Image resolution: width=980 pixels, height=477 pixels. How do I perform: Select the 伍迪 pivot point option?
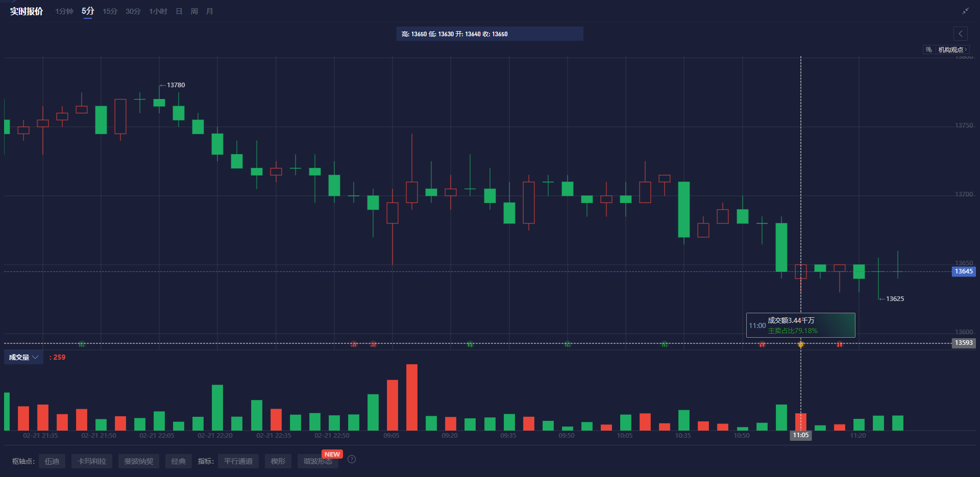(x=52, y=461)
